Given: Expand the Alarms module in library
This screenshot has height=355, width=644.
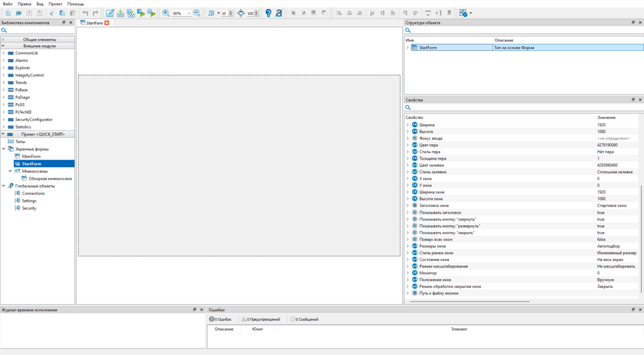Looking at the screenshot, I should coord(4,60).
